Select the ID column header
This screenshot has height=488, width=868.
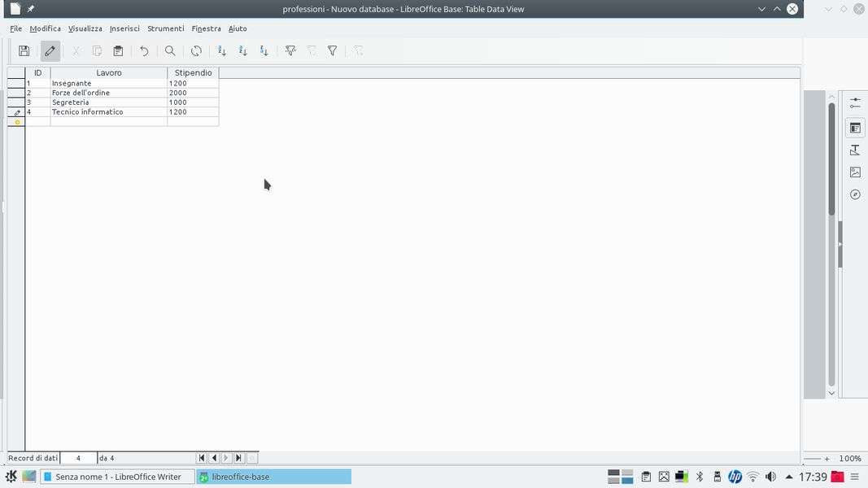click(x=37, y=72)
